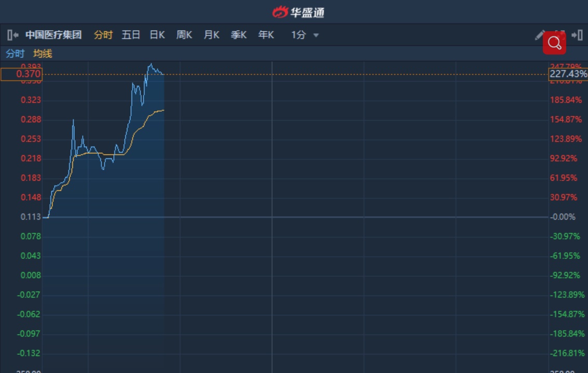Toggle the 均线 average line legend
The image size is (588, 373).
(43, 54)
